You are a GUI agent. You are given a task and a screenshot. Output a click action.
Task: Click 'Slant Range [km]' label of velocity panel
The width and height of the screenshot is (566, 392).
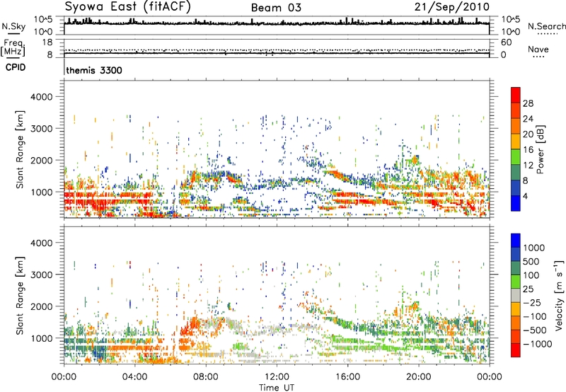click(x=20, y=295)
